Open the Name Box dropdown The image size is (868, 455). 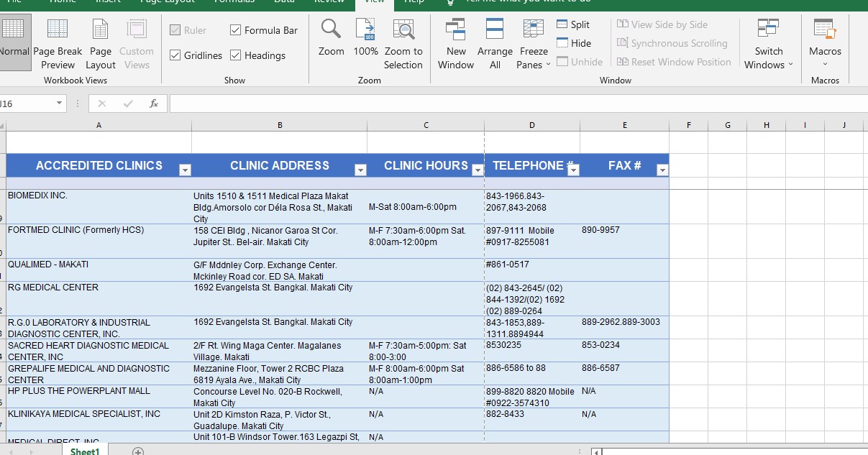click(60, 104)
